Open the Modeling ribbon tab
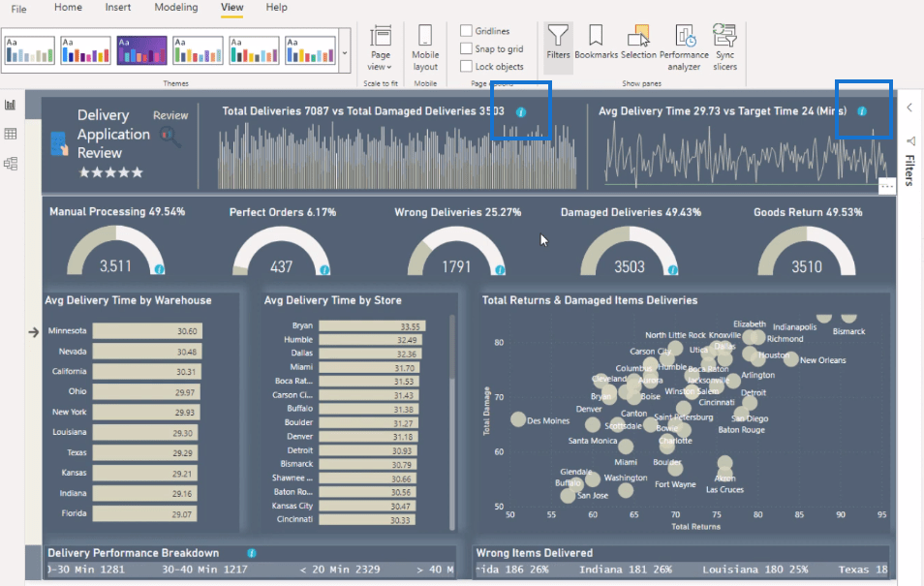The height and width of the screenshot is (586, 924). pyautogui.click(x=175, y=7)
